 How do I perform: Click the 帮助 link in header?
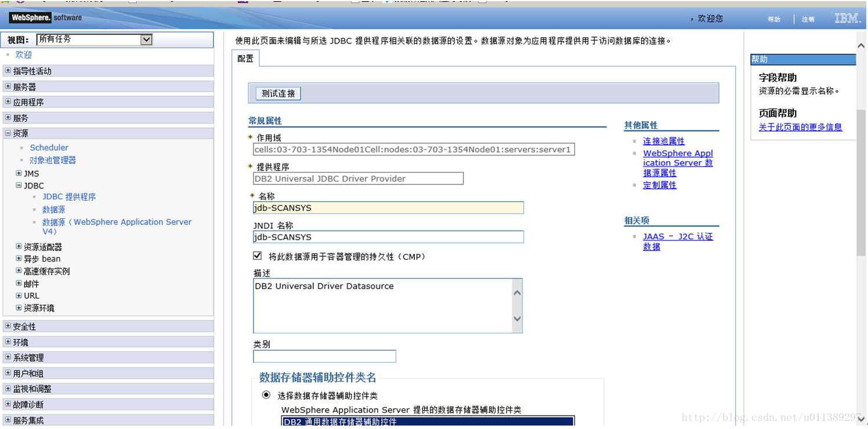775,20
